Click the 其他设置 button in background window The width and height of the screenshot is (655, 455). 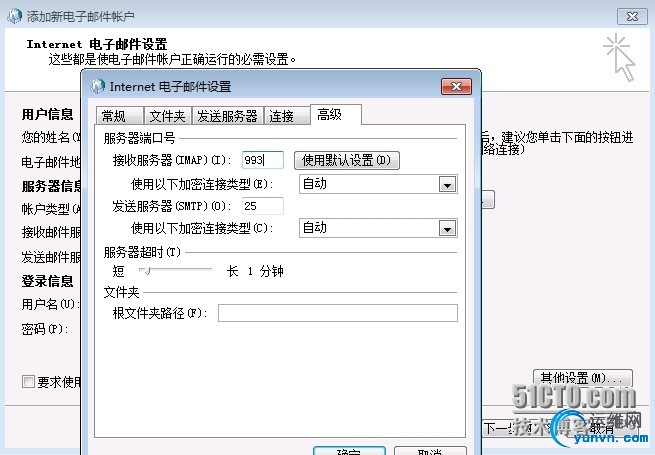[x=582, y=378]
